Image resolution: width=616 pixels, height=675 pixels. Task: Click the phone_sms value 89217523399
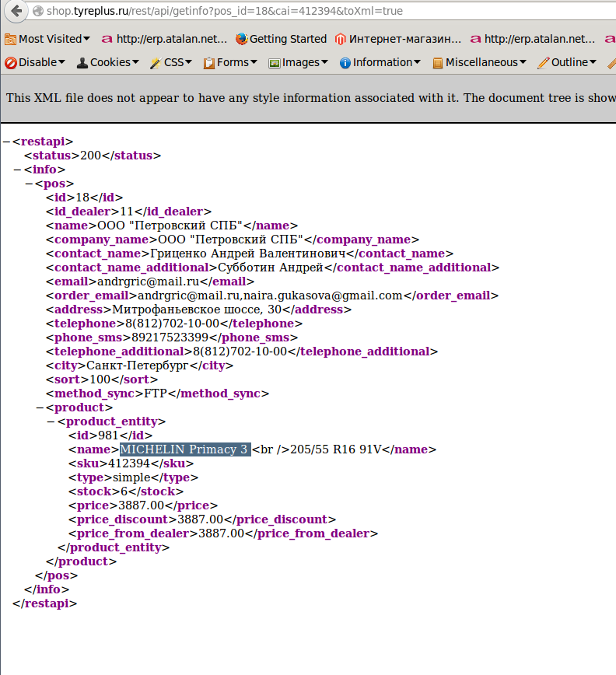[170, 337]
